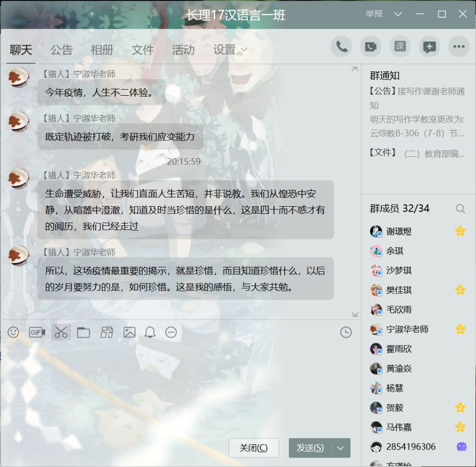
Task: Open the group class (课) feature
Action: pos(400,47)
